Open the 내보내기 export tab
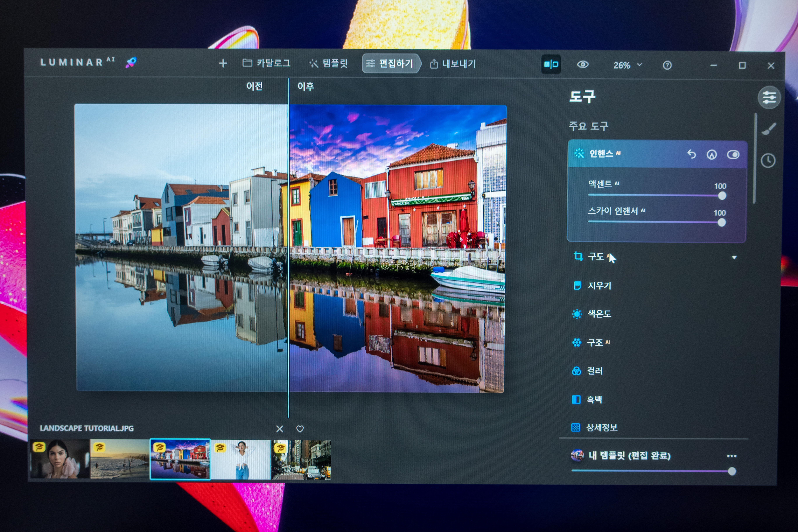The image size is (798, 532). [x=453, y=64]
